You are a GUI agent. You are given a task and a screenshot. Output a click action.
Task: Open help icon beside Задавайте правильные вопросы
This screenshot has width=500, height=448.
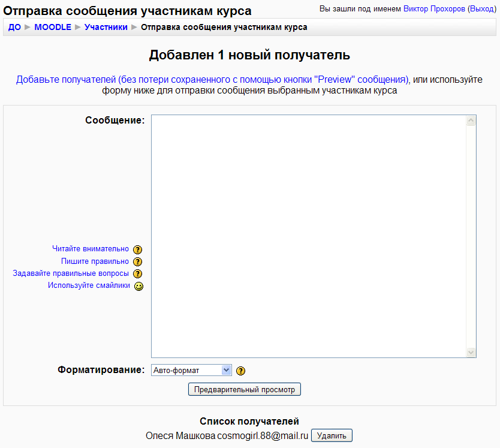pyautogui.click(x=137, y=273)
